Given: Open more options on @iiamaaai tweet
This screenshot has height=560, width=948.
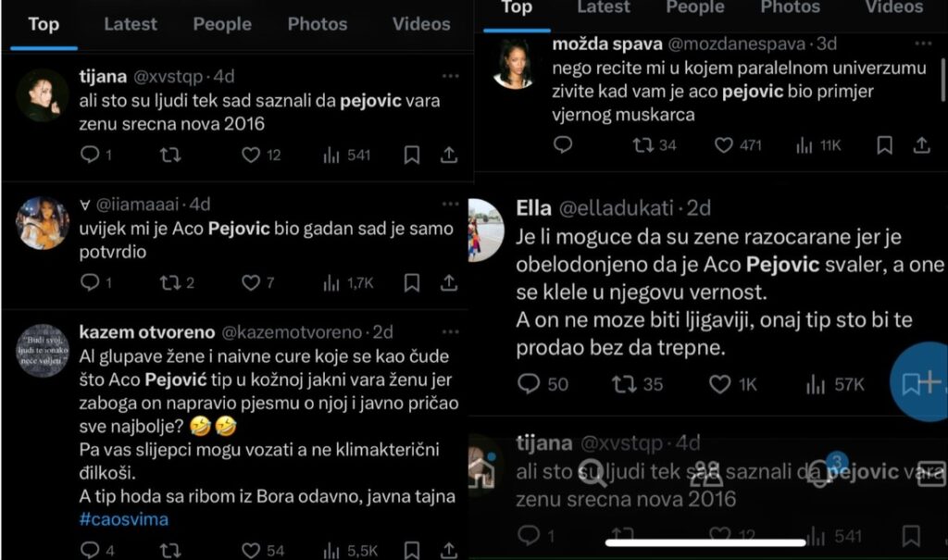Looking at the screenshot, I should [450, 204].
